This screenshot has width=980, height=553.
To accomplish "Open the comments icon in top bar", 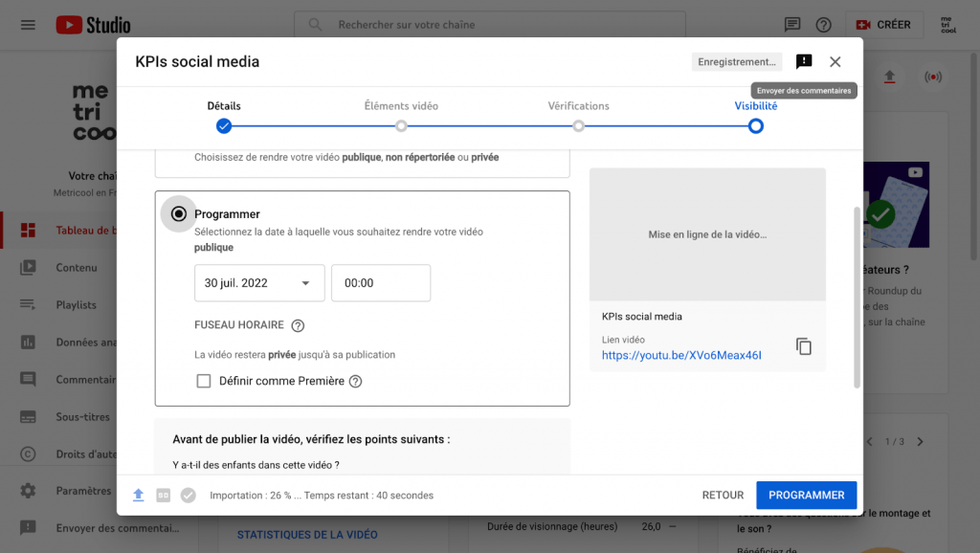I will point(791,25).
